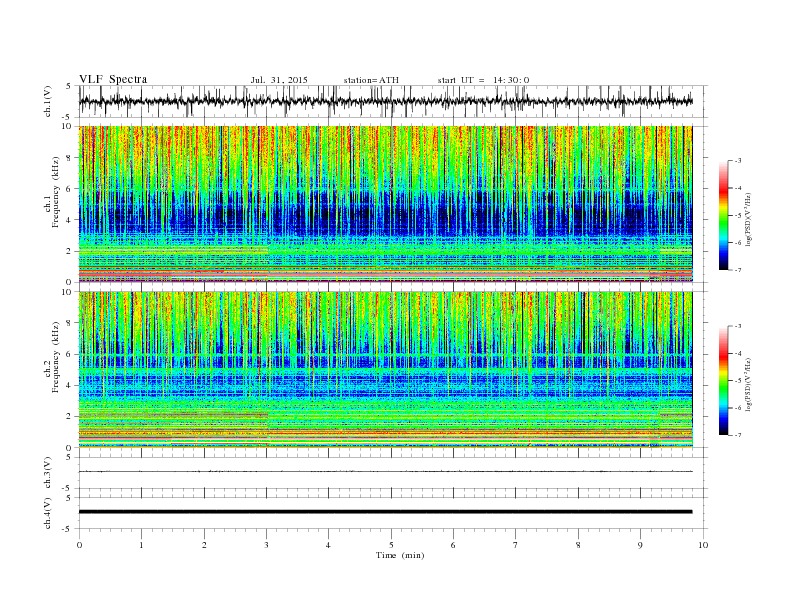Click the ch.2 spectrogram color scale bar

point(724,381)
